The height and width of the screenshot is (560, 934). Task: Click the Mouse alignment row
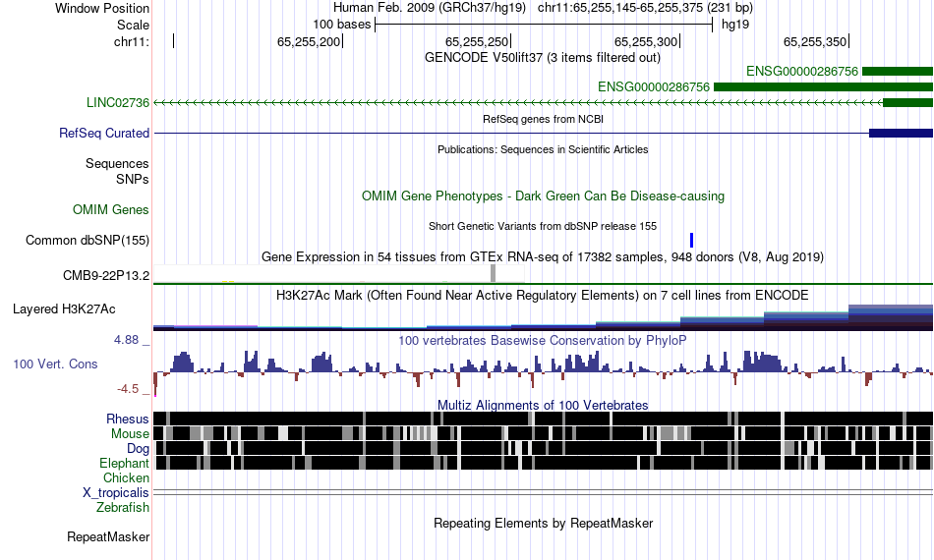click(x=543, y=433)
